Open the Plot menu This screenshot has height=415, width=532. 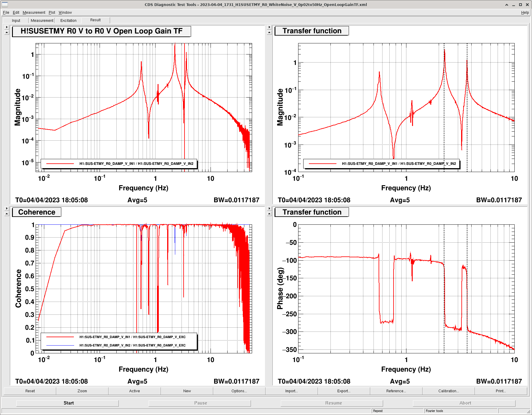coord(52,12)
